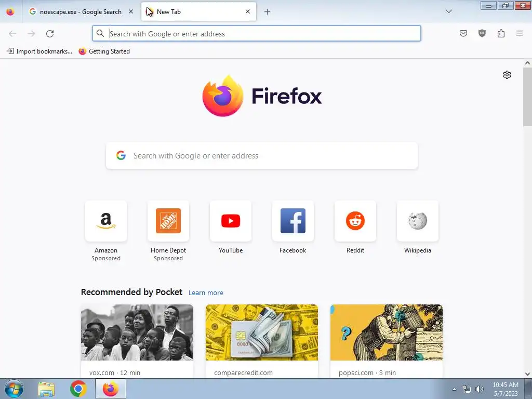The height and width of the screenshot is (399, 532).
Task: Reload the current page
Action: point(50,34)
